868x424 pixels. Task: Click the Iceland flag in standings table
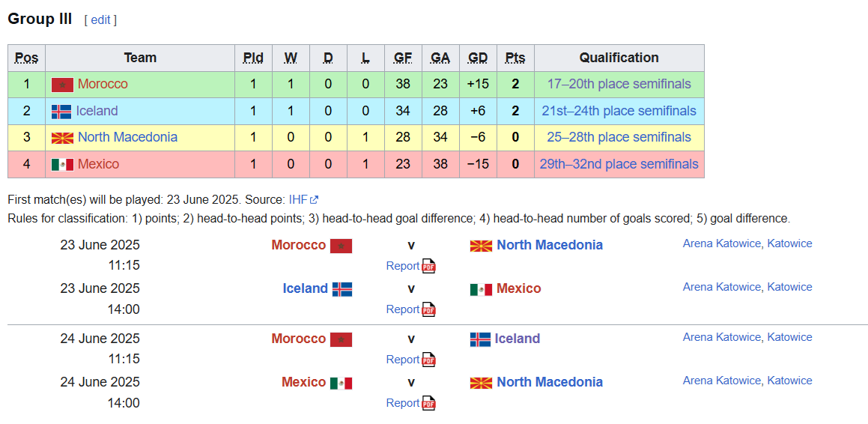[x=61, y=112]
